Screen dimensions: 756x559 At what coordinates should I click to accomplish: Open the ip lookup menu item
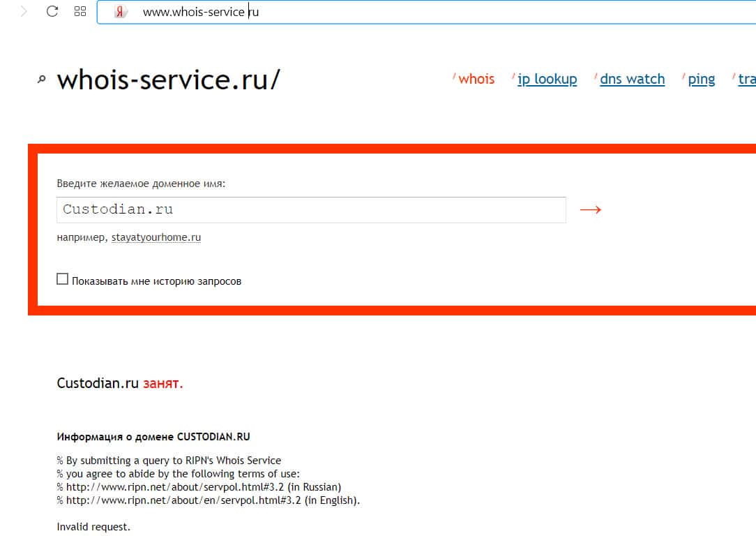click(547, 79)
